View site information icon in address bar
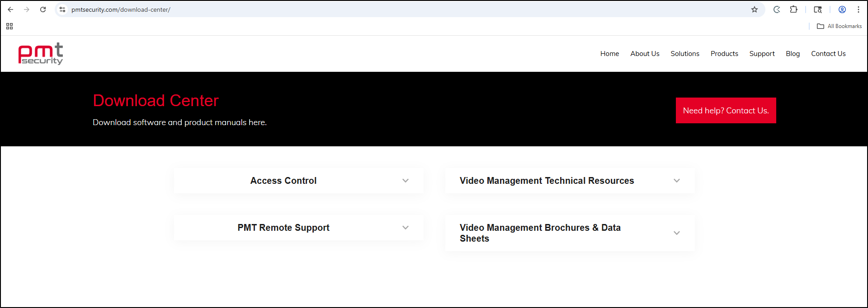 [x=62, y=9]
